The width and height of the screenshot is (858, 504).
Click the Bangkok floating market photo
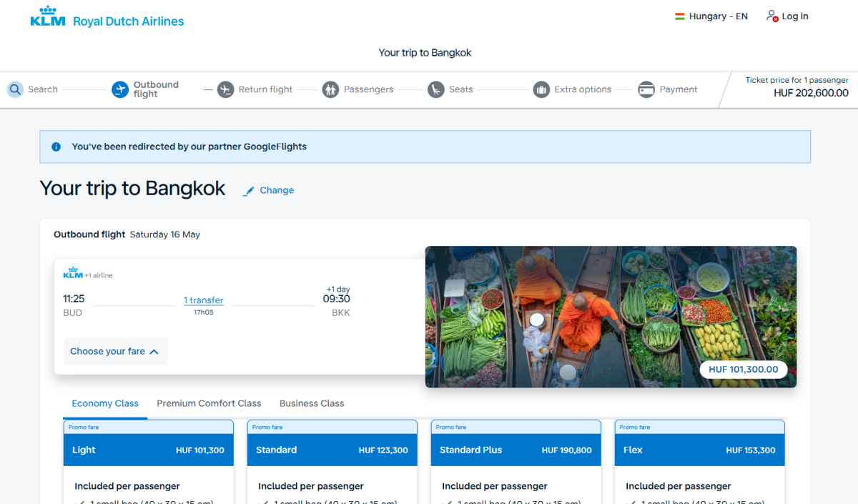[611, 317]
